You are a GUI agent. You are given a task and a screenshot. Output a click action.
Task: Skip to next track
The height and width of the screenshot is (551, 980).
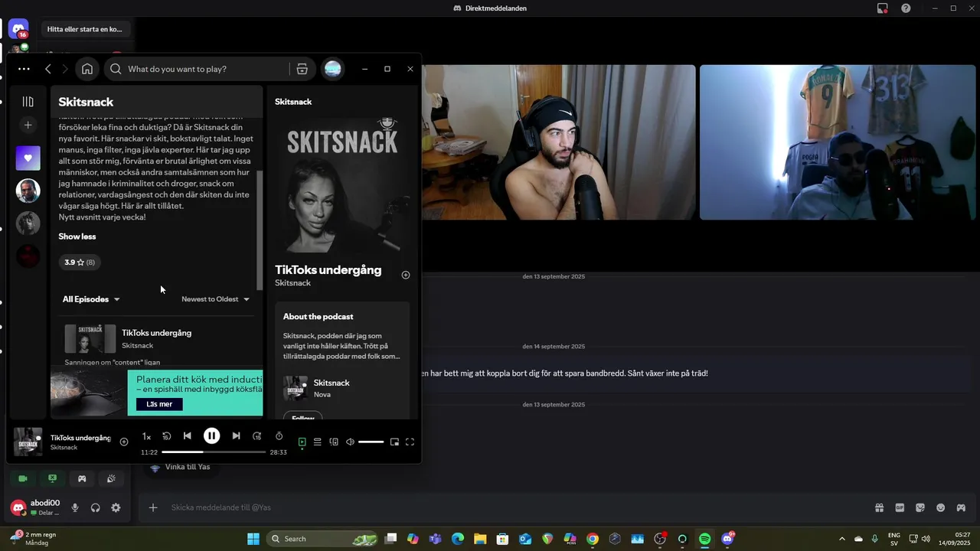point(236,436)
